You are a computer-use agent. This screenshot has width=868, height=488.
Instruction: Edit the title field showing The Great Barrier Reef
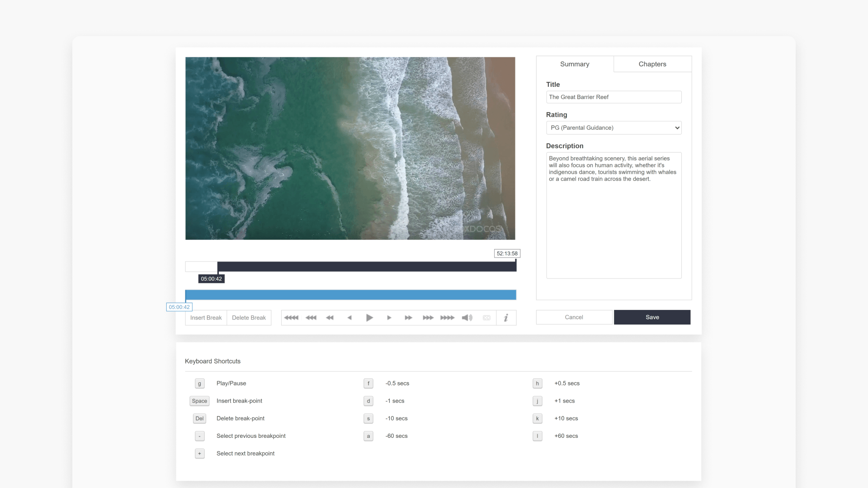pyautogui.click(x=613, y=97)
